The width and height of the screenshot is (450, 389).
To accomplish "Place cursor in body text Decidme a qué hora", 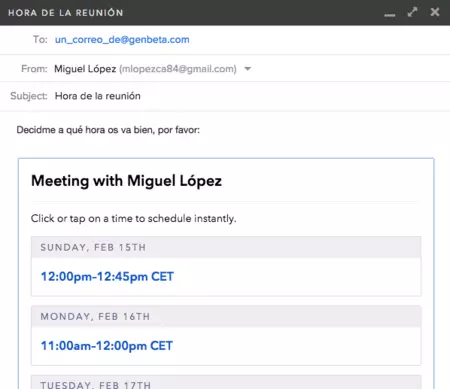I will 108,130.
